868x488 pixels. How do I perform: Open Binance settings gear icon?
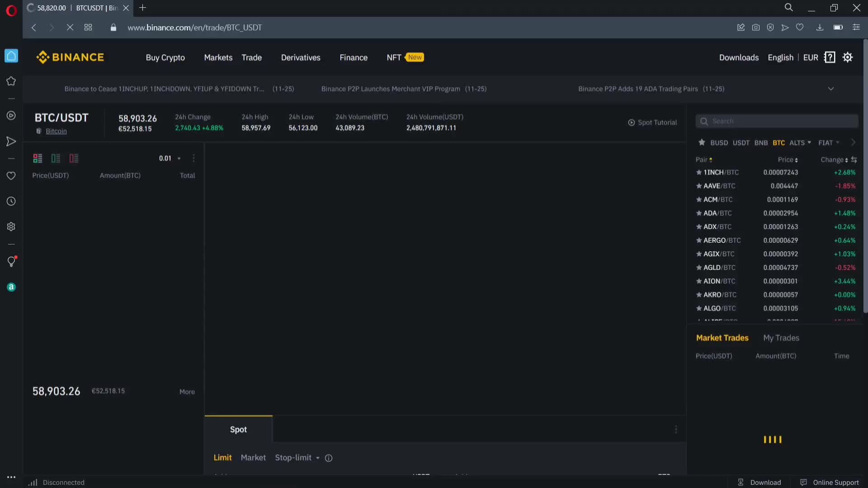[x=848, y=57]
